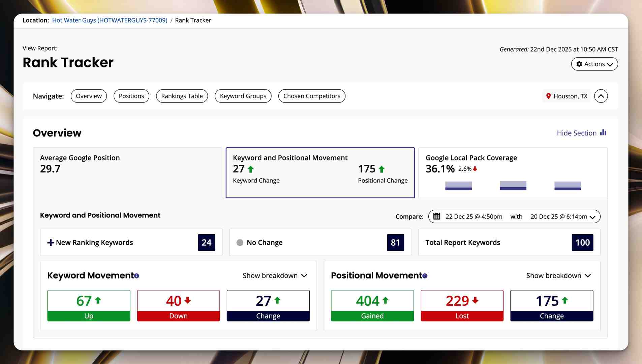Click the Hide Section link
This screenshot has height=364, width=642.
pyautogui.click(x=576, y=133)
